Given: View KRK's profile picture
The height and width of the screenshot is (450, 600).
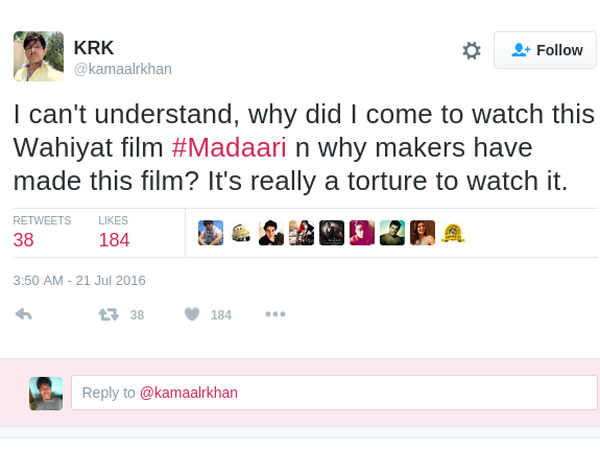Looking at the screenshot, I should 38,56.
